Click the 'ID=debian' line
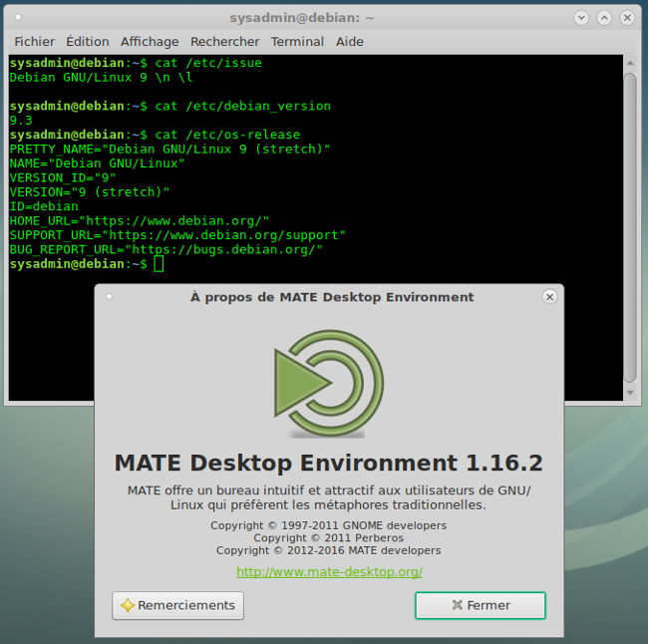The width and height of the screenshot is (648, 644). click(44, 206)
